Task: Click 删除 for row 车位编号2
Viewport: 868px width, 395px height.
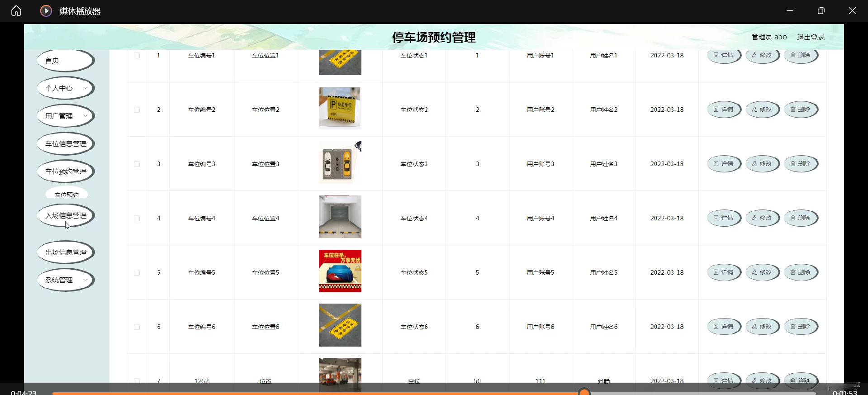Action: pyautogui.click(x=801, y=109)
